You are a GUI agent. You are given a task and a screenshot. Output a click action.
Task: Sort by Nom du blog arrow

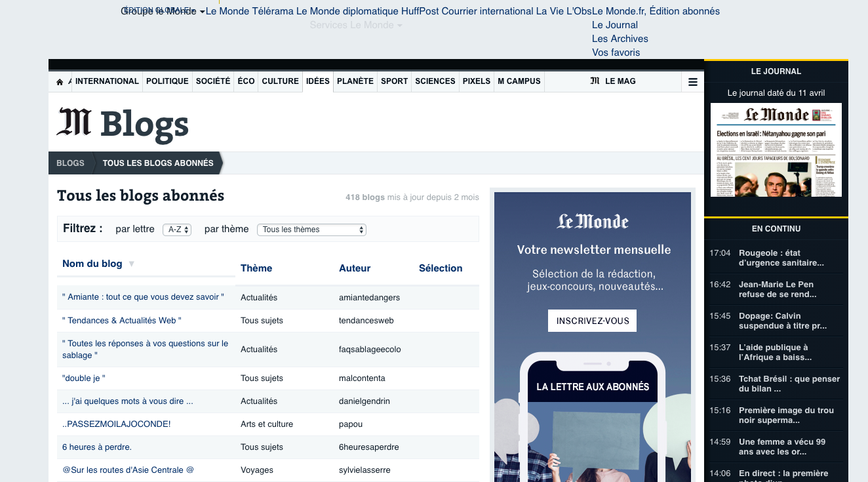[131, 264]
